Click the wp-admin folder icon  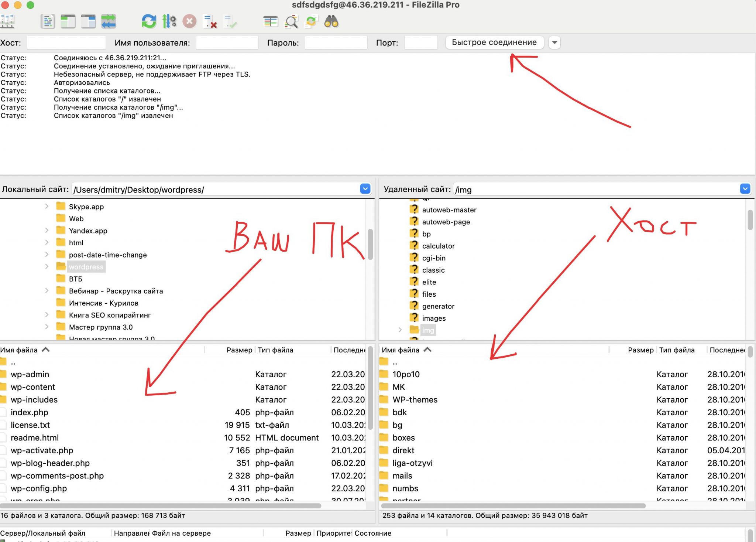[3, 374]
